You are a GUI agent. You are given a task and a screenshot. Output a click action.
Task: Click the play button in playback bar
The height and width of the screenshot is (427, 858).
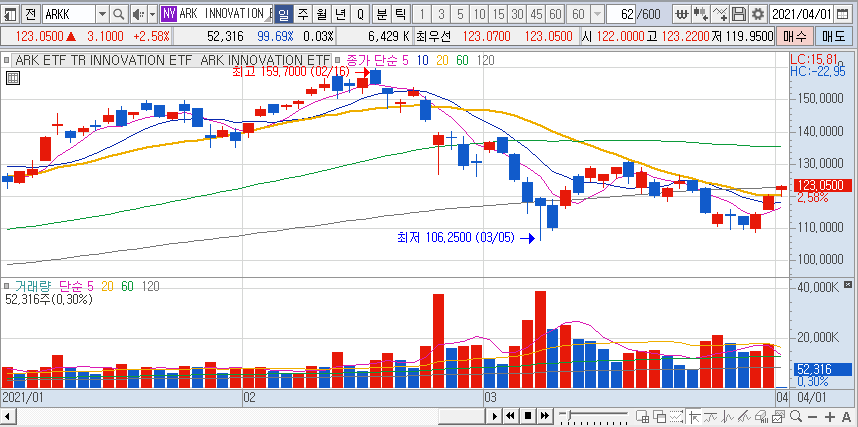(x=494, y=416)
